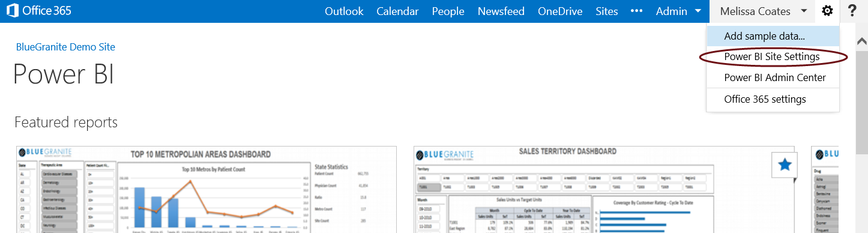Open Power BI Admin Center

[773, 77]
